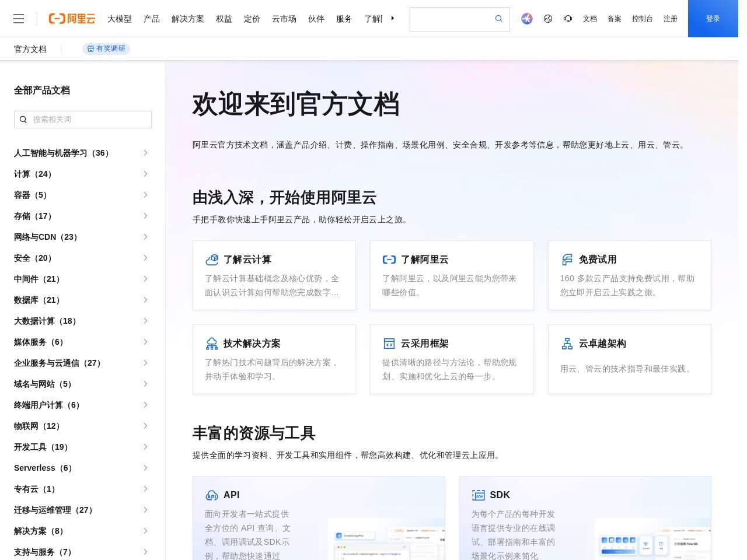This screenshot has width=747, height=560.
Task: Click the SDK resource card icon
Action: pos(479,495)
